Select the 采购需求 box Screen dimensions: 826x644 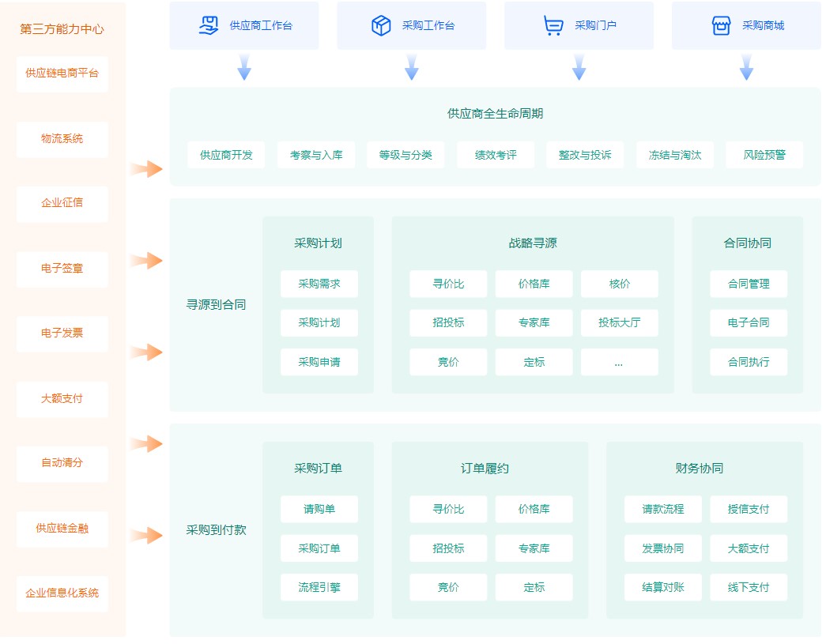pyautogui.click(x=319, y=284)
